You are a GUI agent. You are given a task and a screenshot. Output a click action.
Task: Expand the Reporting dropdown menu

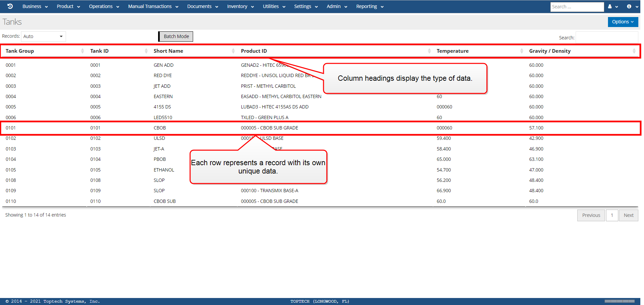coord(370,6)
